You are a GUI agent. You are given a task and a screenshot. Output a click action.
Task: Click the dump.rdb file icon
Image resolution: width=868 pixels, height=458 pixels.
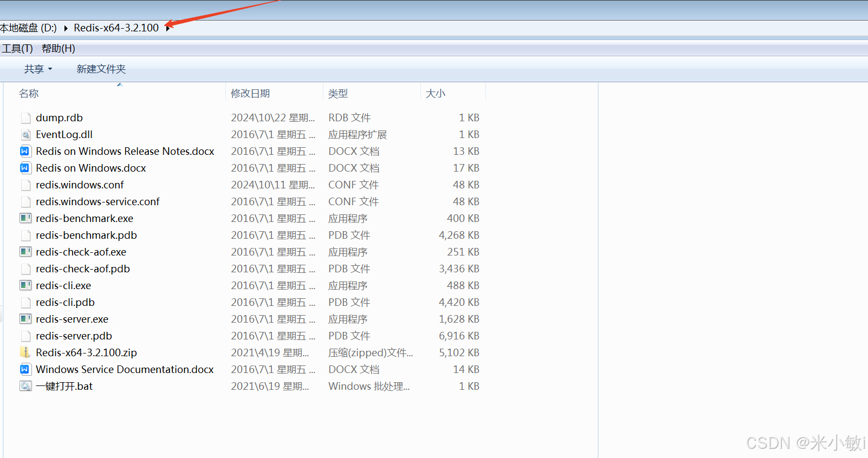pyautogui.click(x=25, y=118)
